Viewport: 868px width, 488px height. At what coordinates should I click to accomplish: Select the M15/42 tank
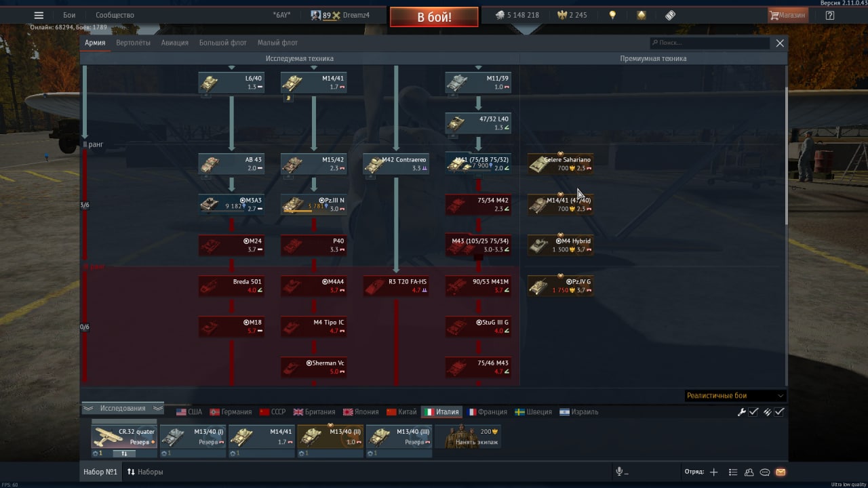314,164
